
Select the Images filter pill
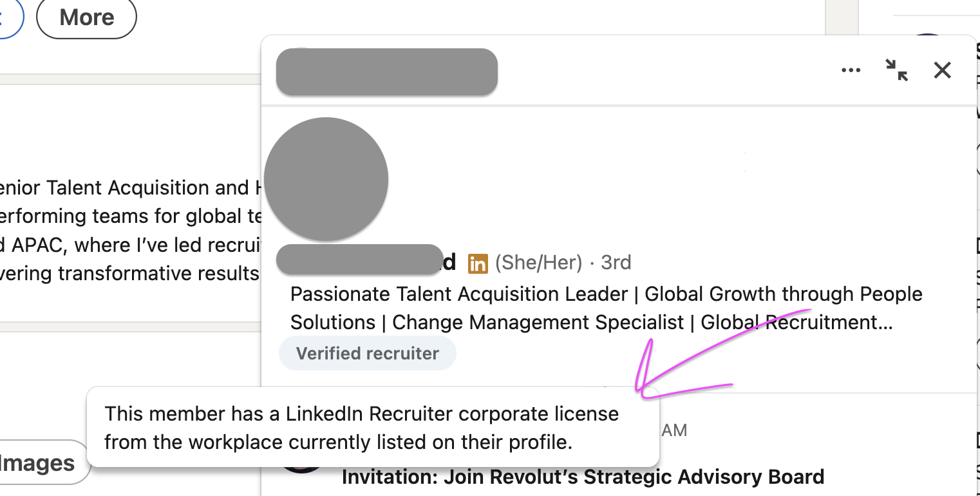[40, 463]
